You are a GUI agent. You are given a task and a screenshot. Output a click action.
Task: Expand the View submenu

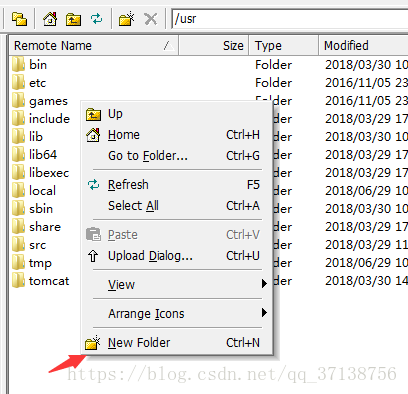pos(177,285)
